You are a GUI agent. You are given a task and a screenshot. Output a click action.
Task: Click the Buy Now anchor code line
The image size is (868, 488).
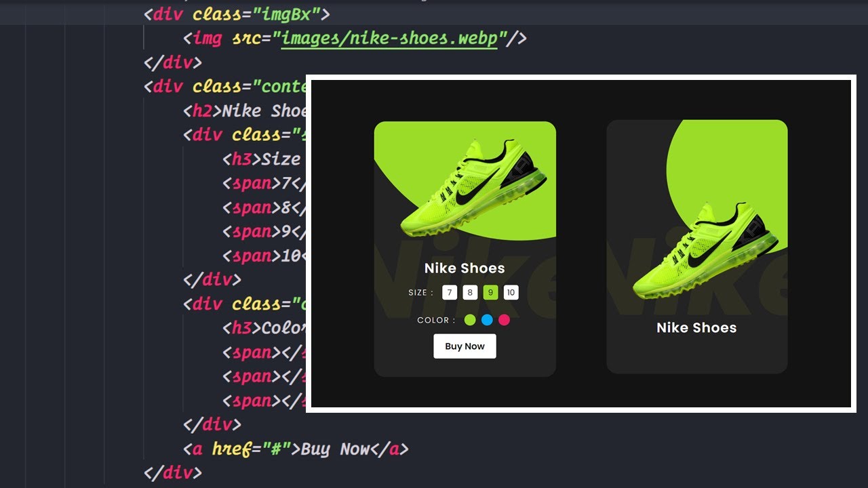pyautogui.click(x=296, y=449)
